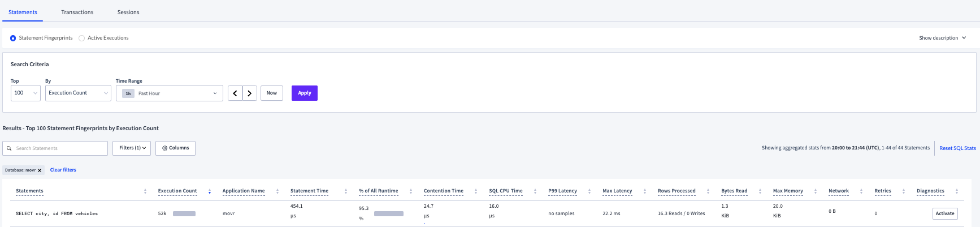Switch to the Sessions tab
This screenshot has height=227, width=980.
[128, 12]
